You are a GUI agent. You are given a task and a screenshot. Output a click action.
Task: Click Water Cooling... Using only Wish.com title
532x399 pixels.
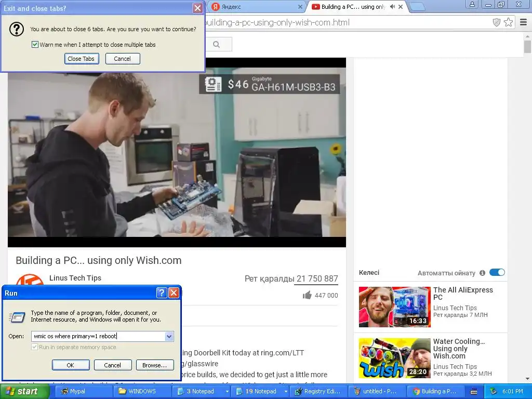click(459, 349)
